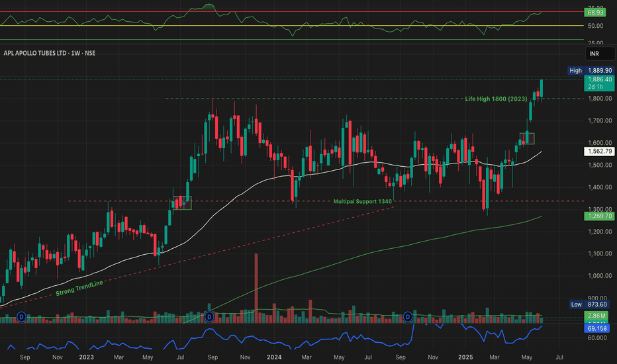Click the APL APOLLO TUBES LTD symbol title
The width and height of the screenshot is (617, 364).
pos(49,53)
